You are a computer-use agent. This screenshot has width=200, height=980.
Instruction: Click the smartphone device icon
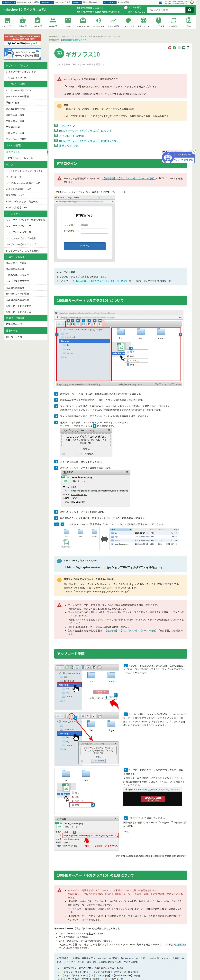pos(188,48)
